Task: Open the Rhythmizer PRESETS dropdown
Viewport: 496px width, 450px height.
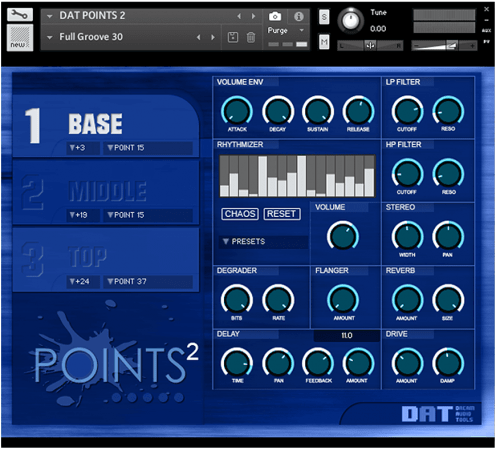Action: click(x=263, y=242)
